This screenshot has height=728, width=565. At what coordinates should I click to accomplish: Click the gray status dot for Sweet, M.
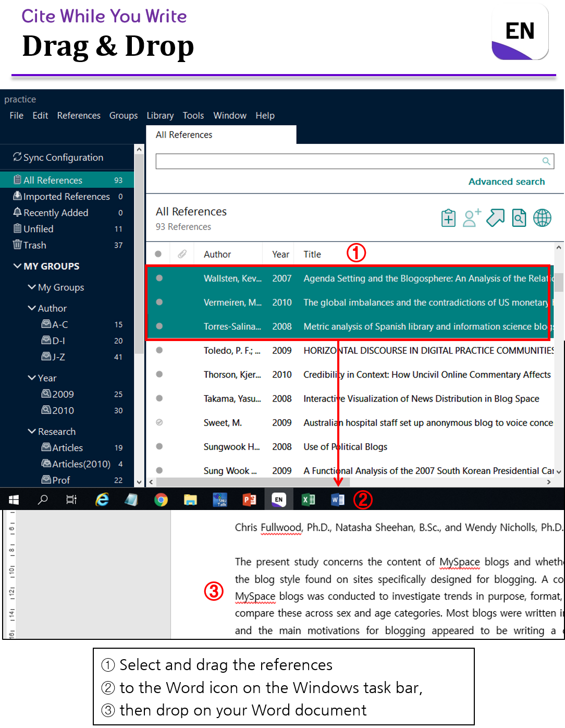coord(159,422)
